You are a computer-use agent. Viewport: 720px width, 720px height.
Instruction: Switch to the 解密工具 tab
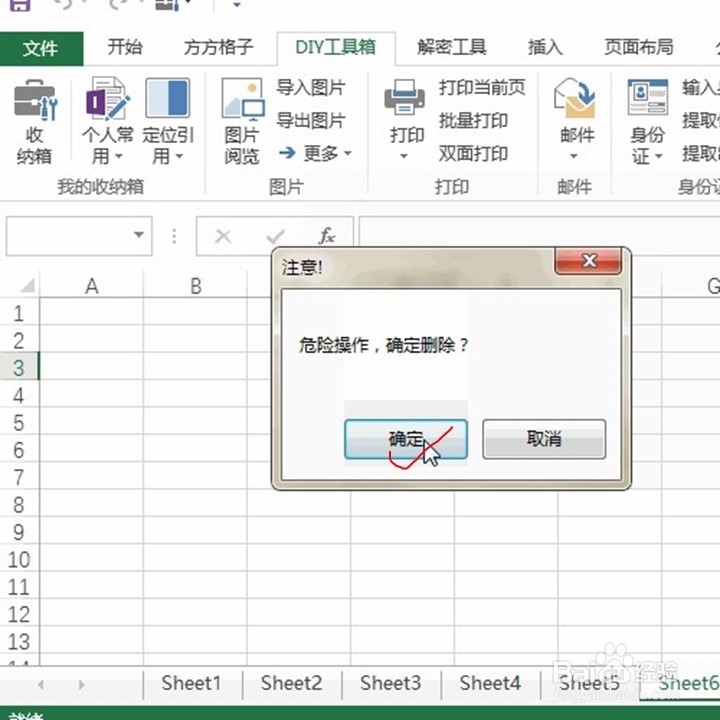click(452, 47)
